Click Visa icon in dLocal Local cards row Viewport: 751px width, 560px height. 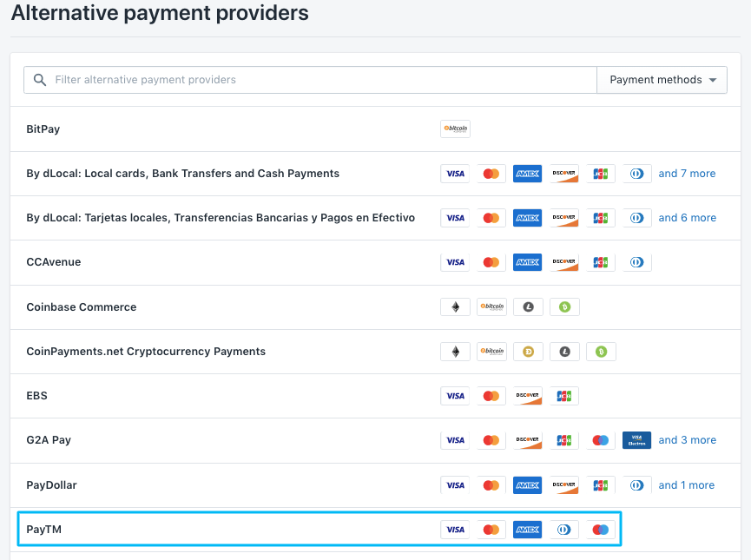[x=455, y=174]
